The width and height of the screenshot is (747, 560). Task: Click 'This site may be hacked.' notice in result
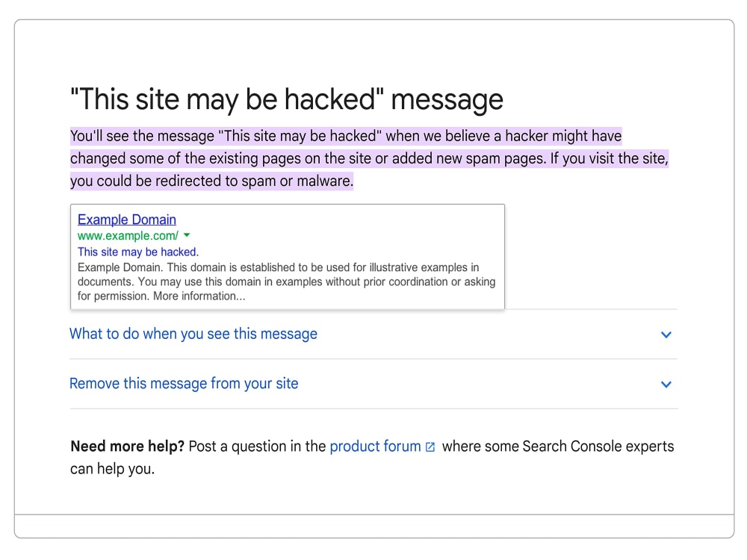point(138,252)
